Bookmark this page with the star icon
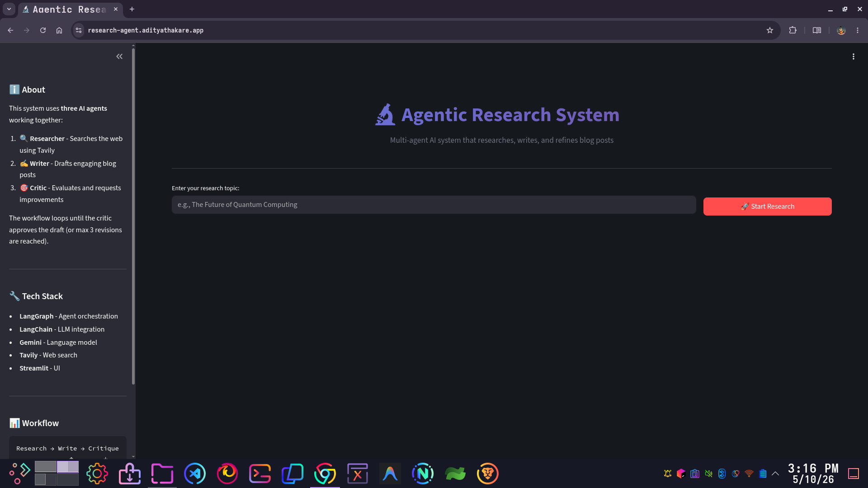Screen dimensions: 868x488 770,30
